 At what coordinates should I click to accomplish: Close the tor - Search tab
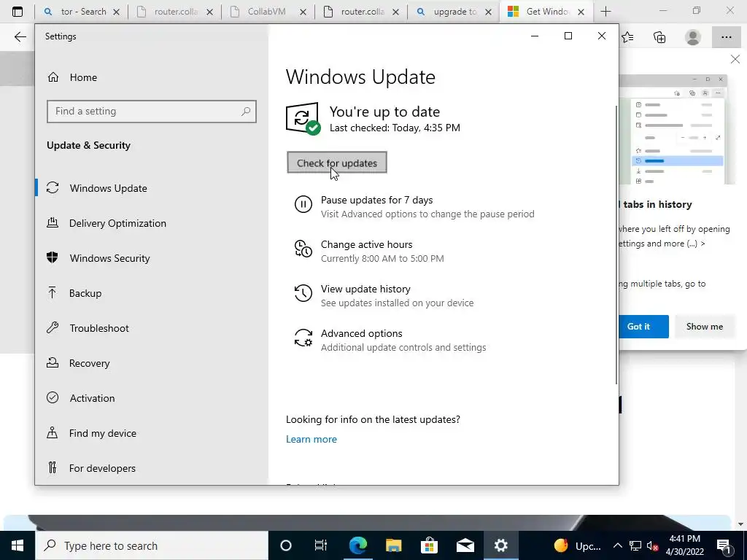coord(116,12)
